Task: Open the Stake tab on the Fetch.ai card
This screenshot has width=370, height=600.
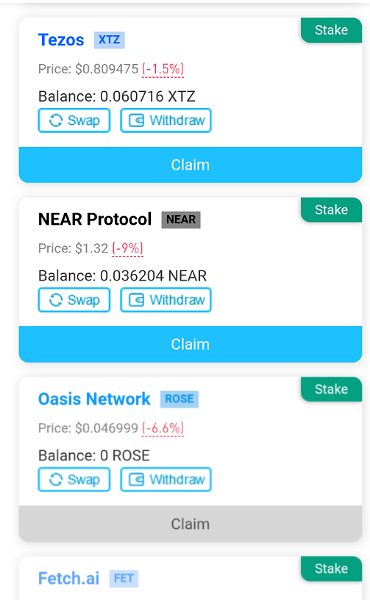Action: tap(331, 569)
